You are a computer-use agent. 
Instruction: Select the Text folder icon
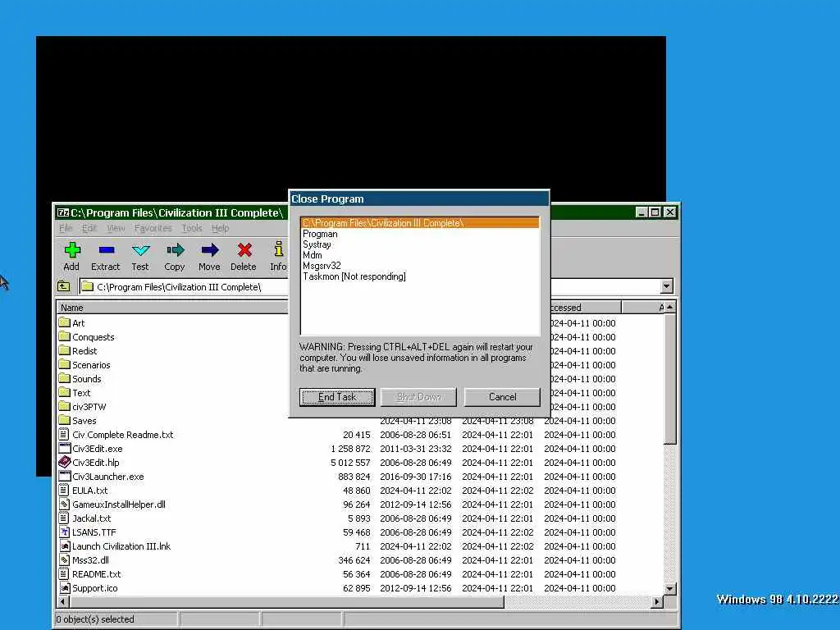tap(64, 392)
